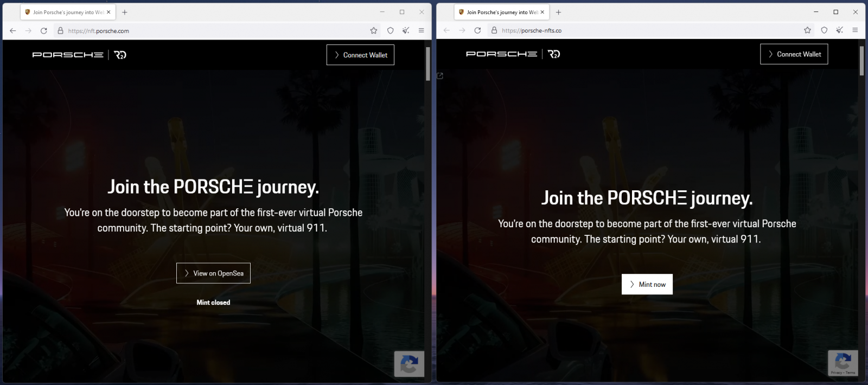Click reCAPTCHA badge on right page
This screenshot has width=868, height=385.
tap(843, 363)
